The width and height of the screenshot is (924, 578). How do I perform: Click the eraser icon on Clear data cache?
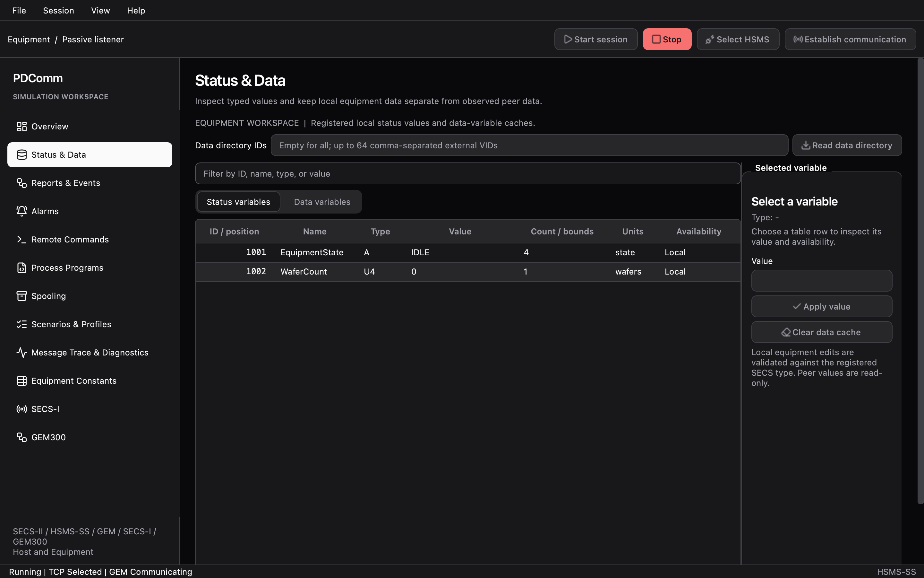786,333
